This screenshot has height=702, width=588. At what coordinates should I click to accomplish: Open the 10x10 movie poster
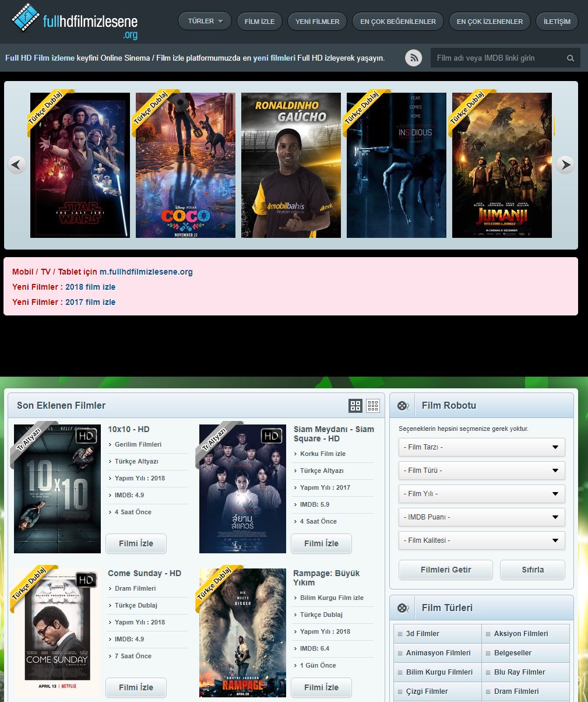pos(57,489)
